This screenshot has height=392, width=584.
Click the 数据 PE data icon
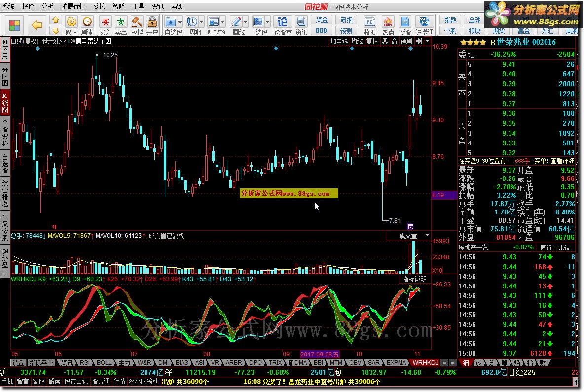pos(369,25)
